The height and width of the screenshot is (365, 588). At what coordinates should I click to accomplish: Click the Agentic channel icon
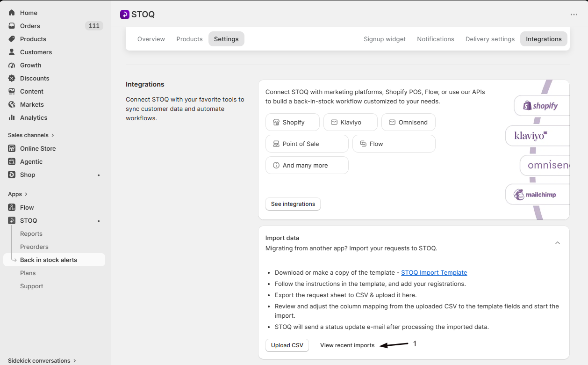12,161
